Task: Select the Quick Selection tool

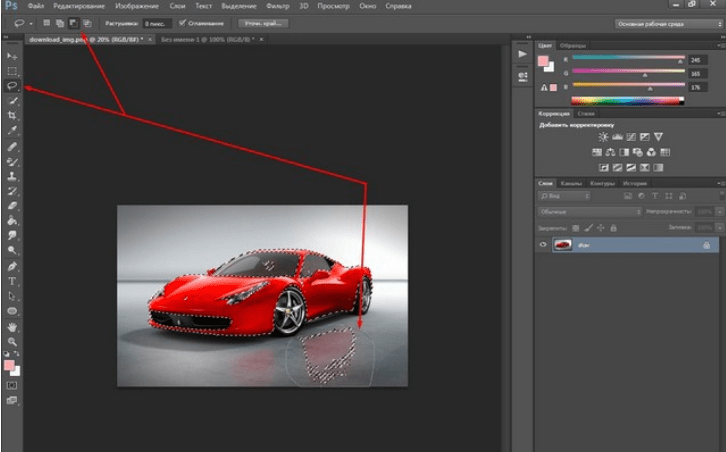Action: [12, 100]
